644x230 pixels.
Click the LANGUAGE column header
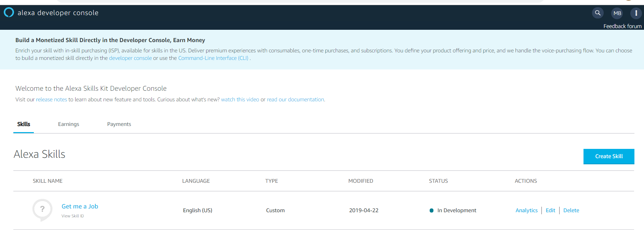click(196, 181)
